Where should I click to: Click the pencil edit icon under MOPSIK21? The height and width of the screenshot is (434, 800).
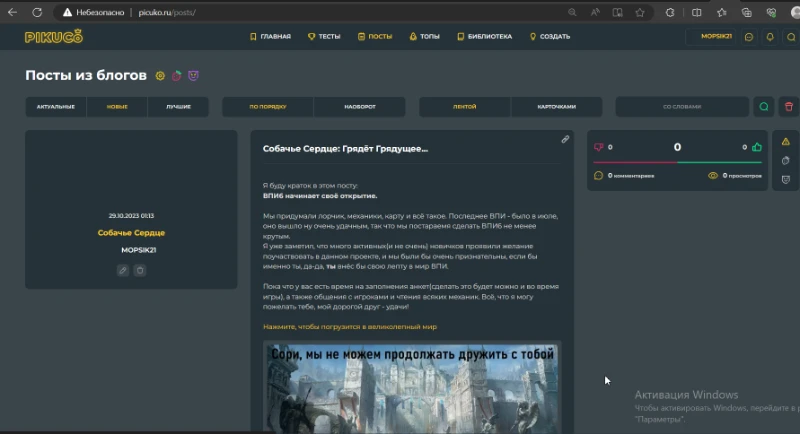pos(122,270)
